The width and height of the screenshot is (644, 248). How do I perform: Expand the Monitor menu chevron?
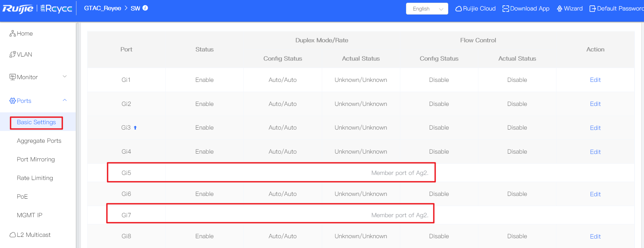click(x=65, y=77)
